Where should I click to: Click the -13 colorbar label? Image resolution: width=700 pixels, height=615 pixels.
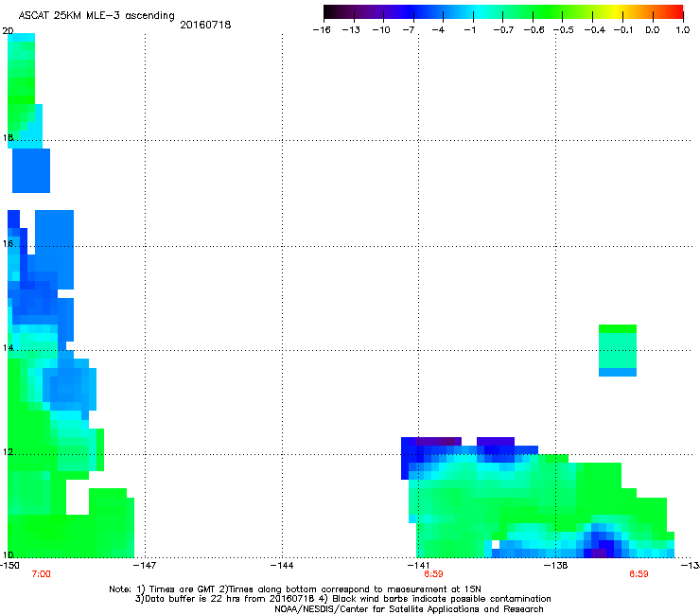coord(351,30)
